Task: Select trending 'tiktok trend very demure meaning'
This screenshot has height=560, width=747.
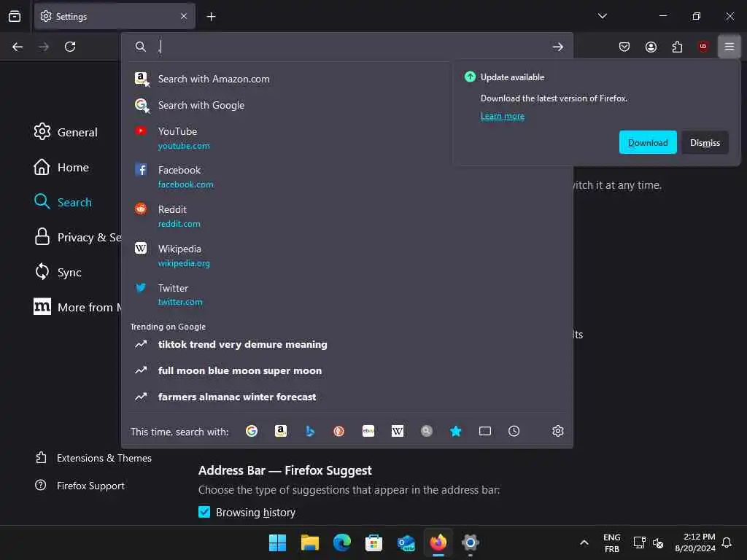Action: pyautogui.click(x=347, y=344)
